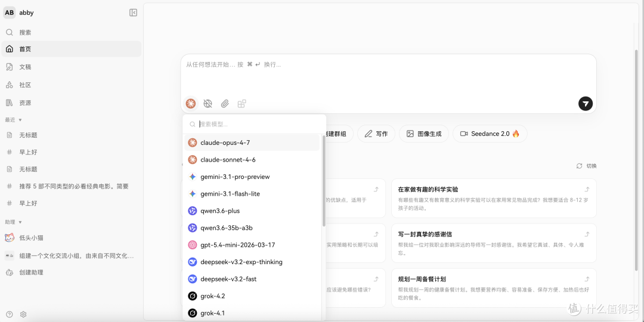Focus the 搜索模型 search field
Screen dimensions: 644x322
(254, 124)
